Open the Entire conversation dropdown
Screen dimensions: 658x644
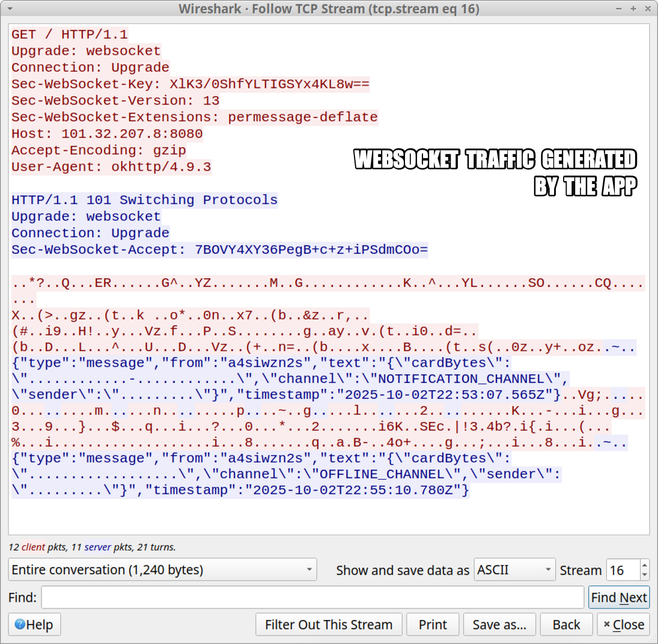pos(162,569)
